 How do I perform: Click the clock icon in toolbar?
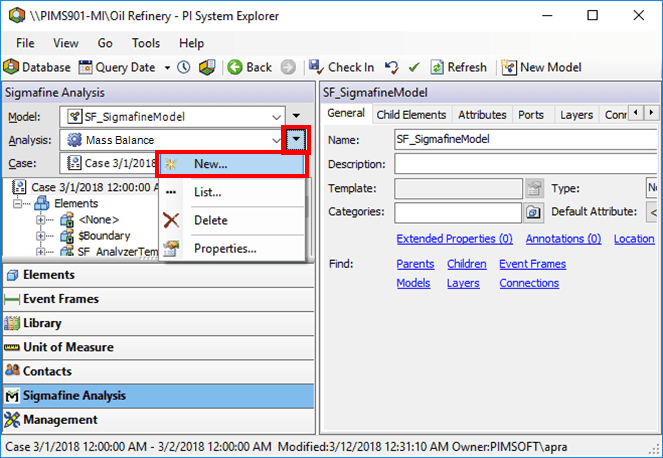coord(184,67)
